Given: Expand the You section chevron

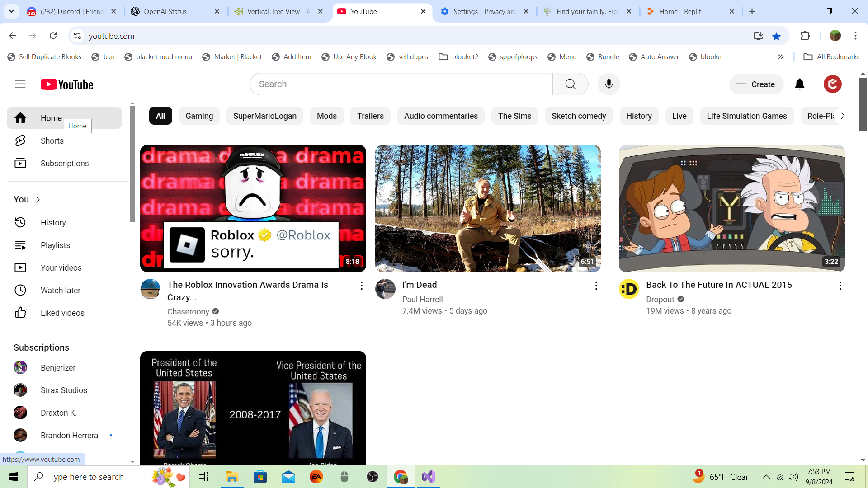Looking at the screenshot, I should point(38,200).
